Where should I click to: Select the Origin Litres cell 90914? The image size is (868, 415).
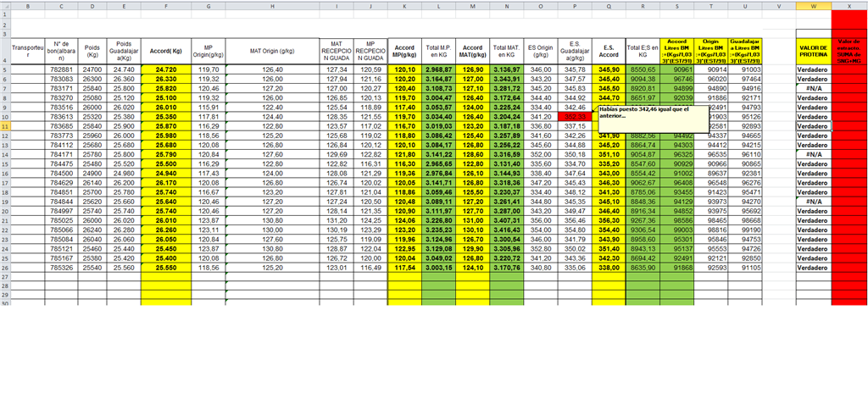click(x=711, y=69)
